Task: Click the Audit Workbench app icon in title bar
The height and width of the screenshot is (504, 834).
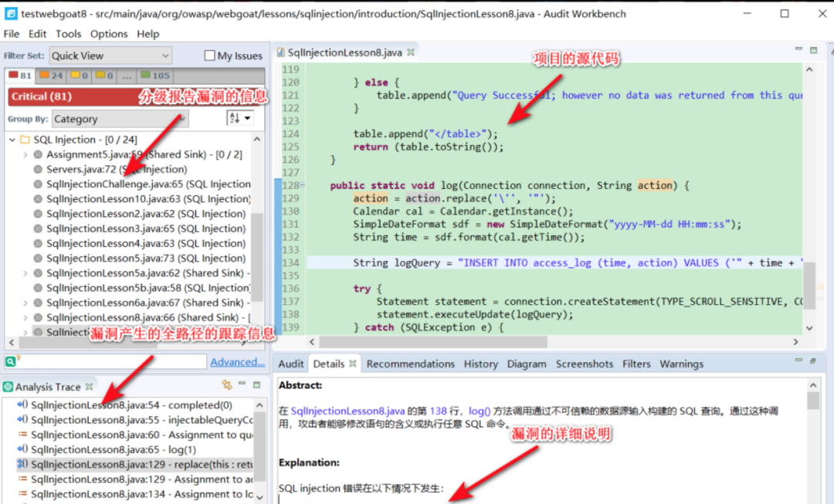Action: pos(10,14)
